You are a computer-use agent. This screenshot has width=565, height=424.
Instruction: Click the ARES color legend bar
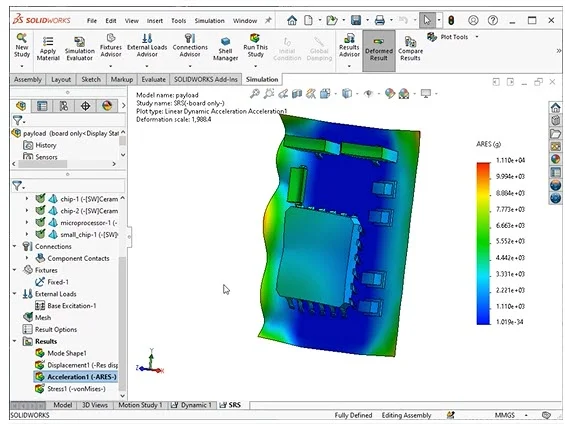pos(483,244)
